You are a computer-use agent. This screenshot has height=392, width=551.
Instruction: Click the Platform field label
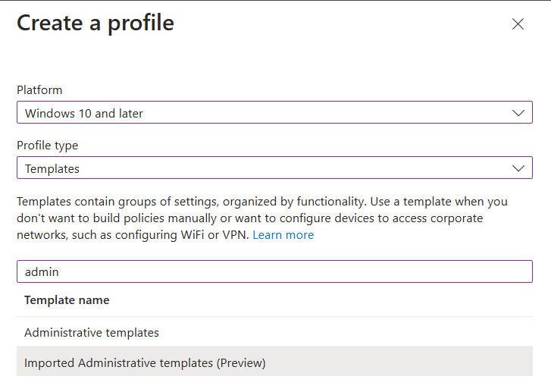(39, 90)
